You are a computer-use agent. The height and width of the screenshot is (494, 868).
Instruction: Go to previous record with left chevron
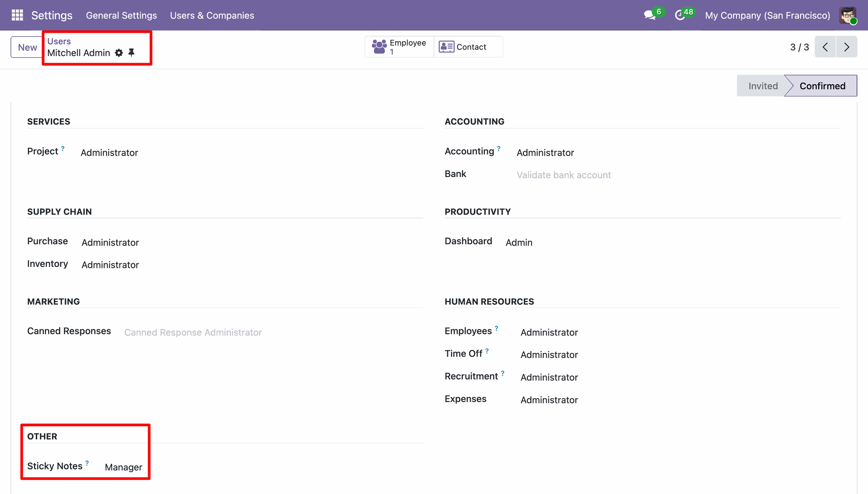point(825,47)
